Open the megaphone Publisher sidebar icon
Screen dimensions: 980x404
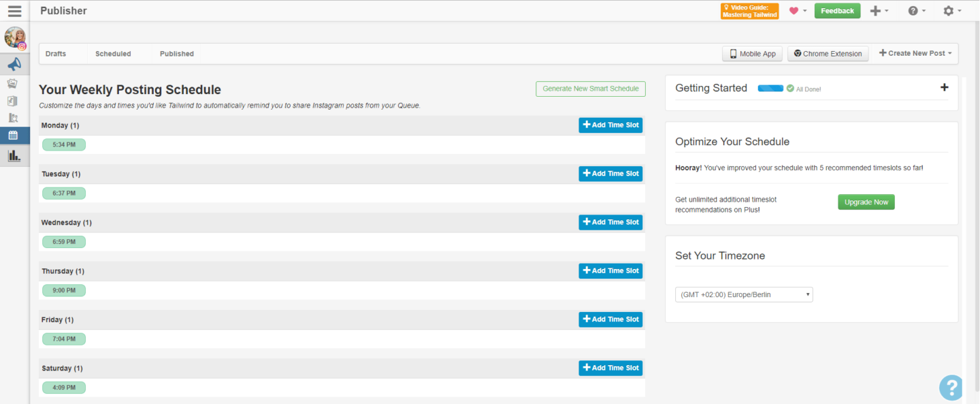[x=14, y=65]
